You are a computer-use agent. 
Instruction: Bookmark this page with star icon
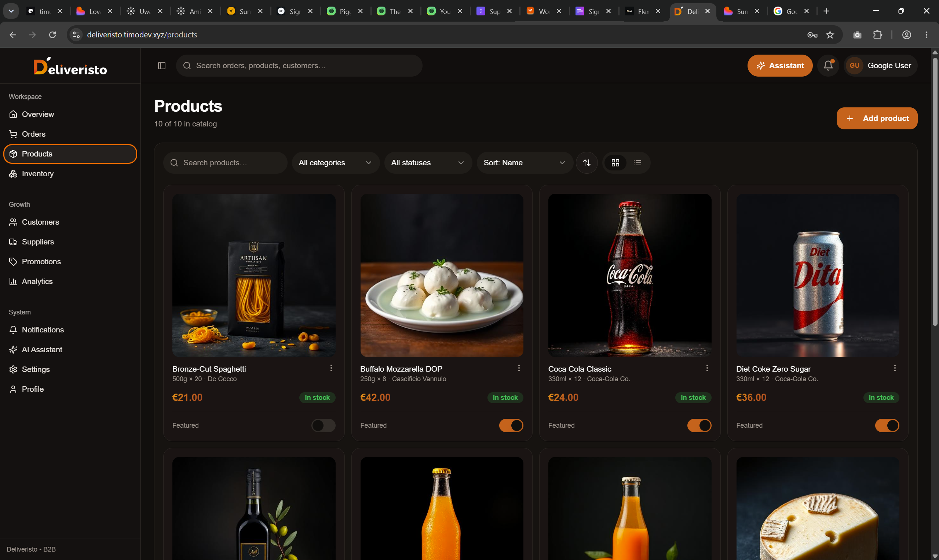(829, 35)
